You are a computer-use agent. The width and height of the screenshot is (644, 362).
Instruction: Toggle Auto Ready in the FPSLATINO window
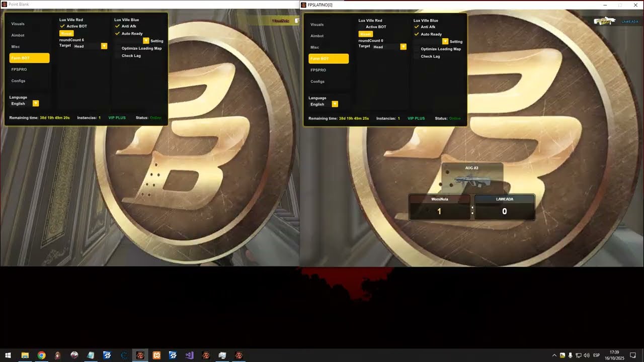(417, 34)
